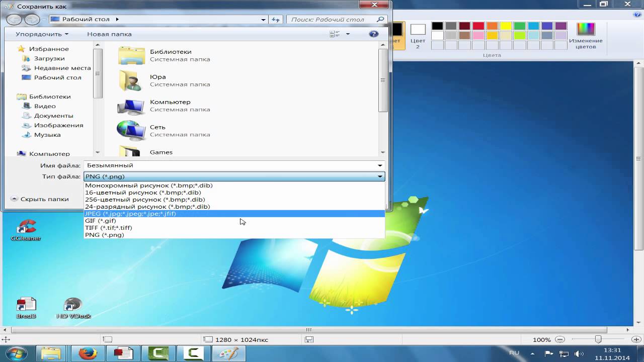Click Скрыть папки button

coord(39,199)
